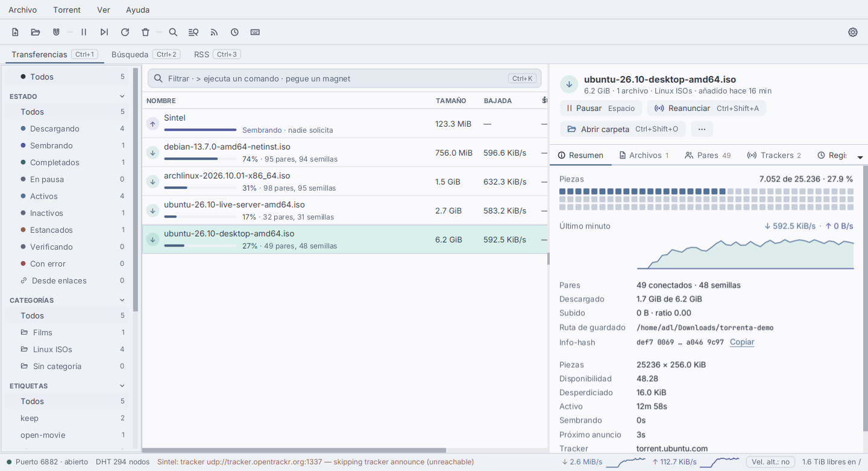This screenshot has height=471, width=868.
Task: Click the Copiar info-hash link
Action: coord(742,342)
